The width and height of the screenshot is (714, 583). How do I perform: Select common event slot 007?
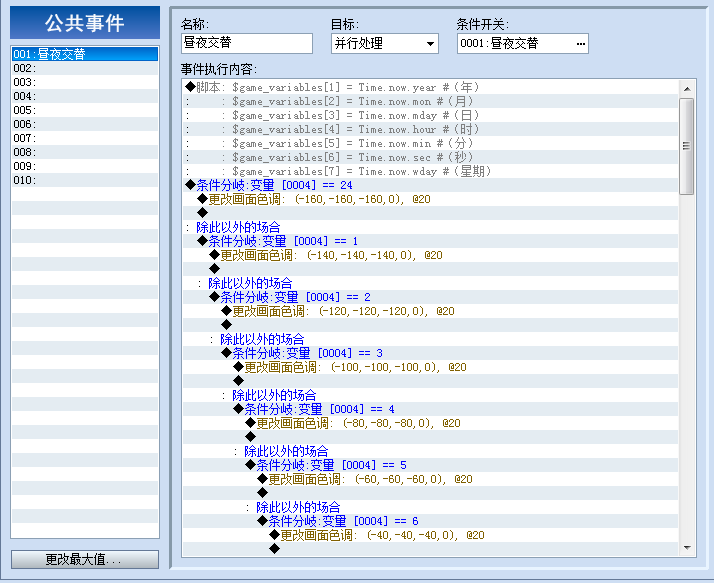[x=85, y=138]
